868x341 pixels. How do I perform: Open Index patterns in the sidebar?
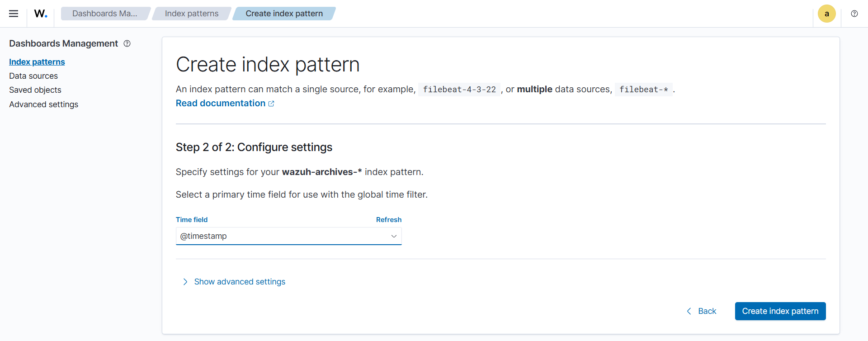coord(37,62)
